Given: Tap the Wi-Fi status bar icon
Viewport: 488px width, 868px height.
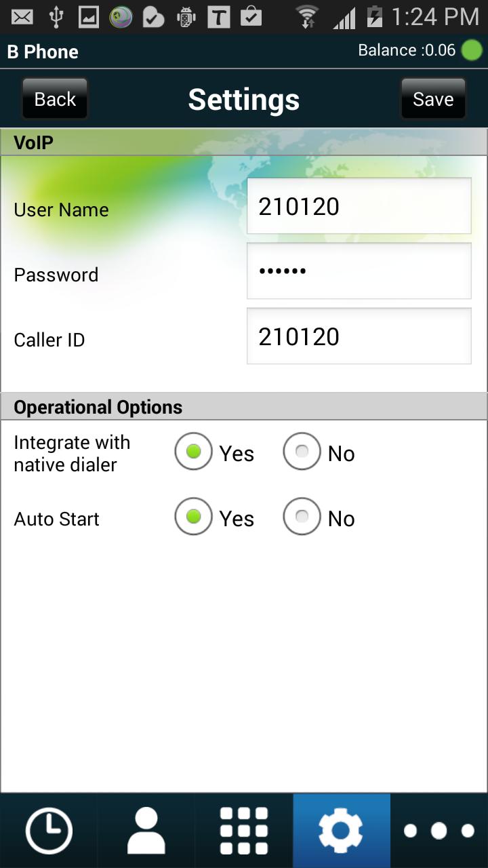Looking at the screenshot, I should coord(307,16).
